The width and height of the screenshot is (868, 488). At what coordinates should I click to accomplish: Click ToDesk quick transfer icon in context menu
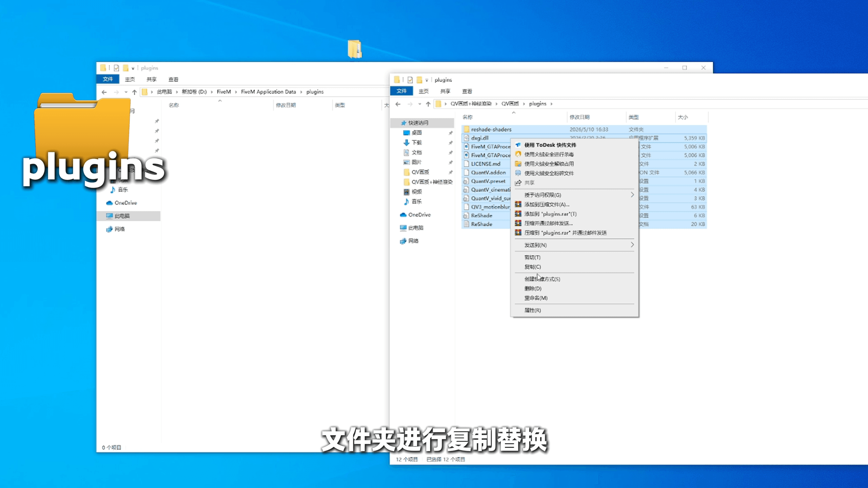[x=518, y=145]
